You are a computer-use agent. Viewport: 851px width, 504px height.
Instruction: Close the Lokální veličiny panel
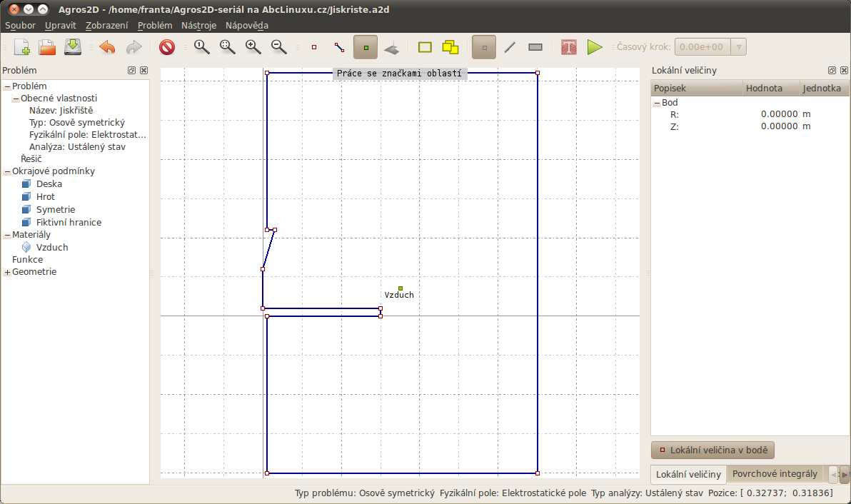(x=844, y=71)
